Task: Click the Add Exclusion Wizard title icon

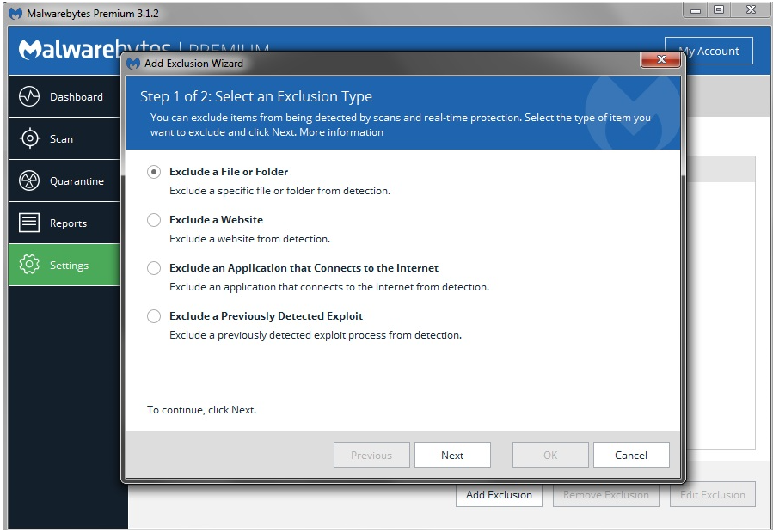Action: point(133,63)
